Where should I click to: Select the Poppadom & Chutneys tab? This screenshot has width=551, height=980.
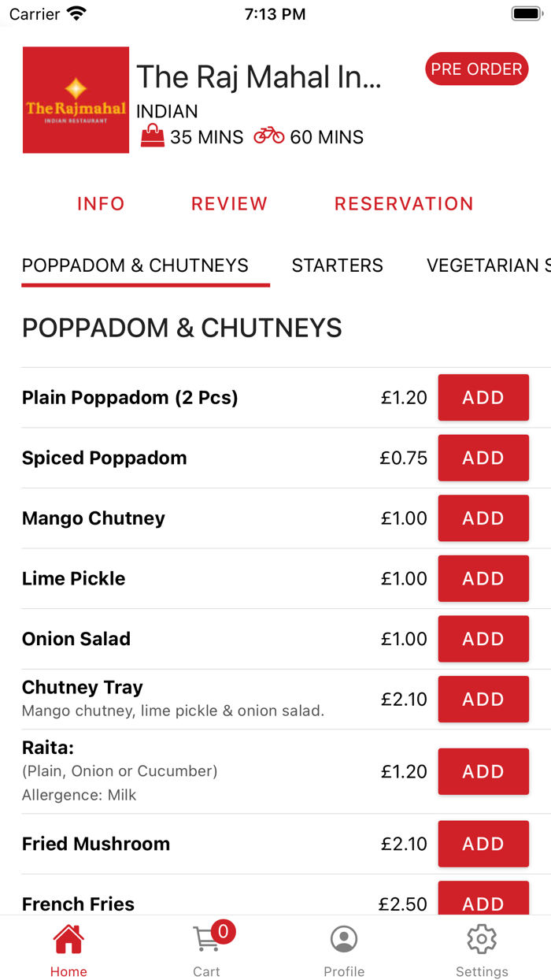pyautogui.click(x=135, y=265)
